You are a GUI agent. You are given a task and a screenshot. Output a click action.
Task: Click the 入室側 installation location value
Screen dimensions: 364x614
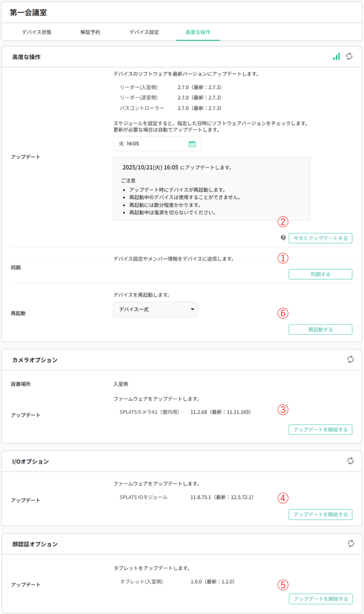(x=121, y=384)
